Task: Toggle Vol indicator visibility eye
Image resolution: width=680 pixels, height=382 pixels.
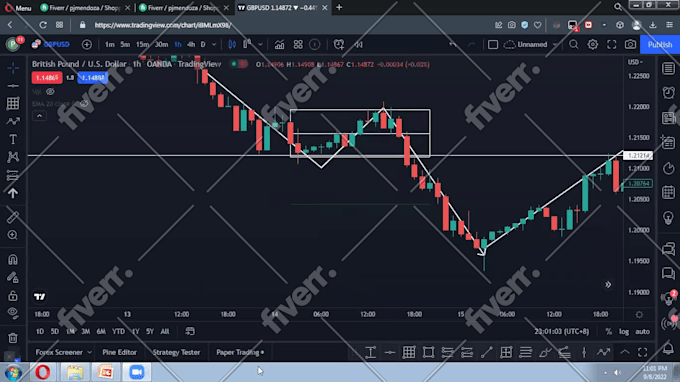Action: [50, 91]
